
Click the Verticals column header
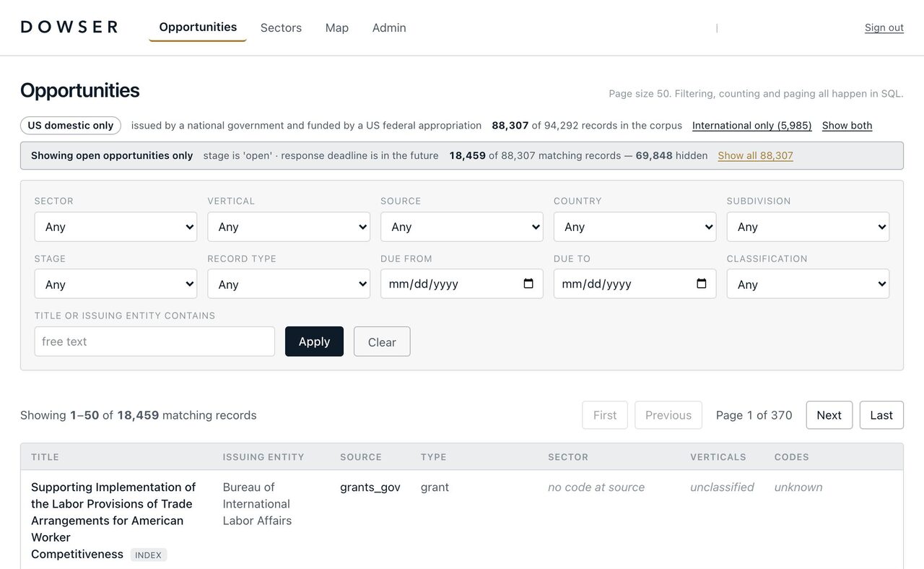(x=718, y=457)
